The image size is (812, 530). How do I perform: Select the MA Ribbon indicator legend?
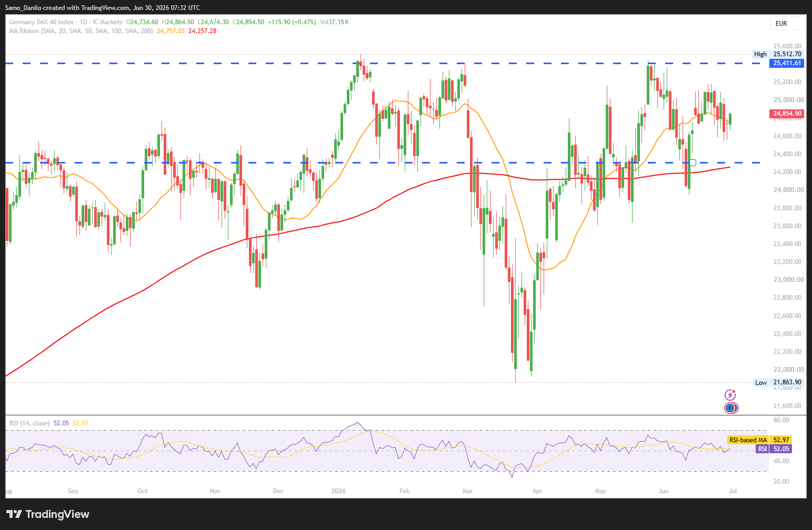pos(82,31)
